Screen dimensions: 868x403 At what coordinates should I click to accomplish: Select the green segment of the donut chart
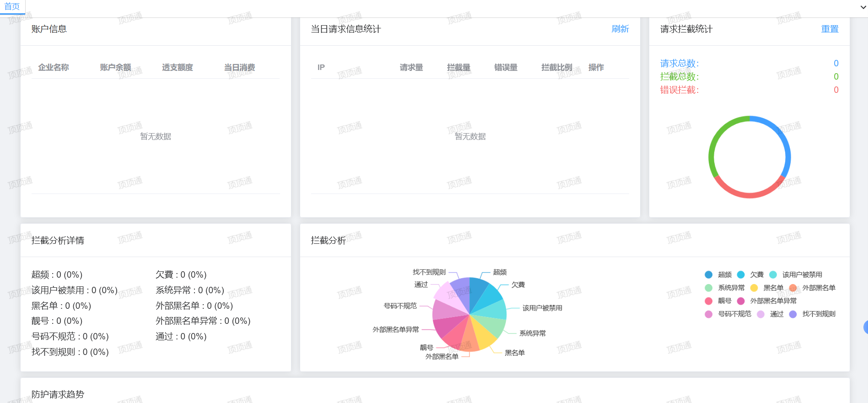716,137
